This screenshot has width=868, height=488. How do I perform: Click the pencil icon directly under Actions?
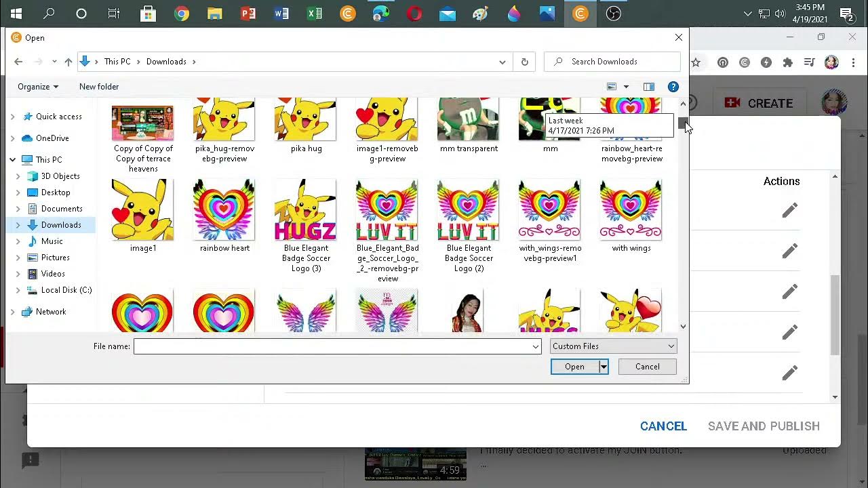(789, 211)
